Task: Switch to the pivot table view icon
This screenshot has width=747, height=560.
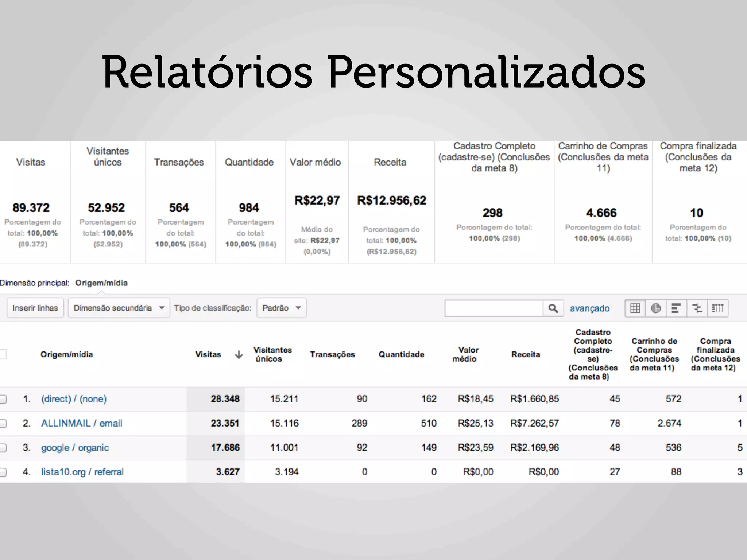Action: (x=718, y=308)
